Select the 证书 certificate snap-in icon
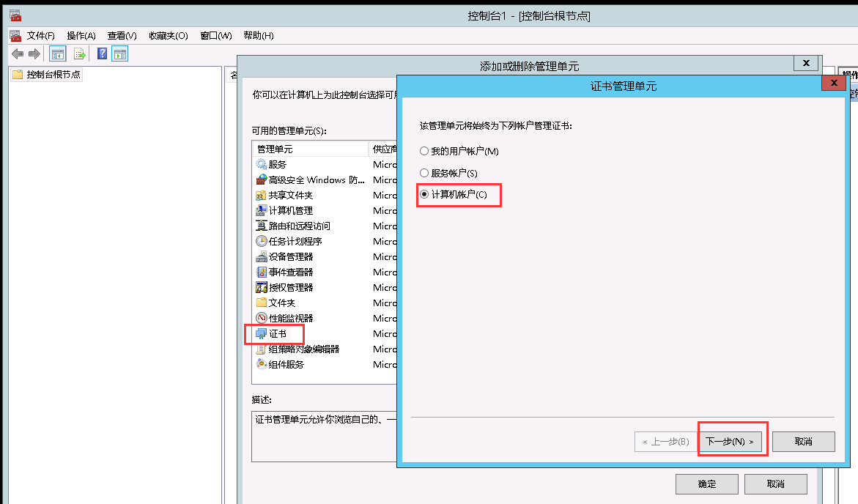The image size is (858, 504). pos(262,334)
